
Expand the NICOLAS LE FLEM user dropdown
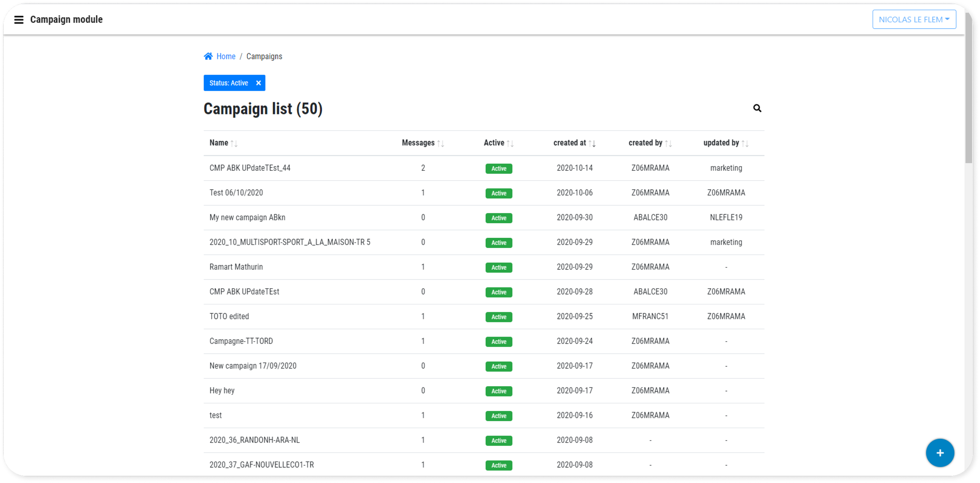click(914, 20)
